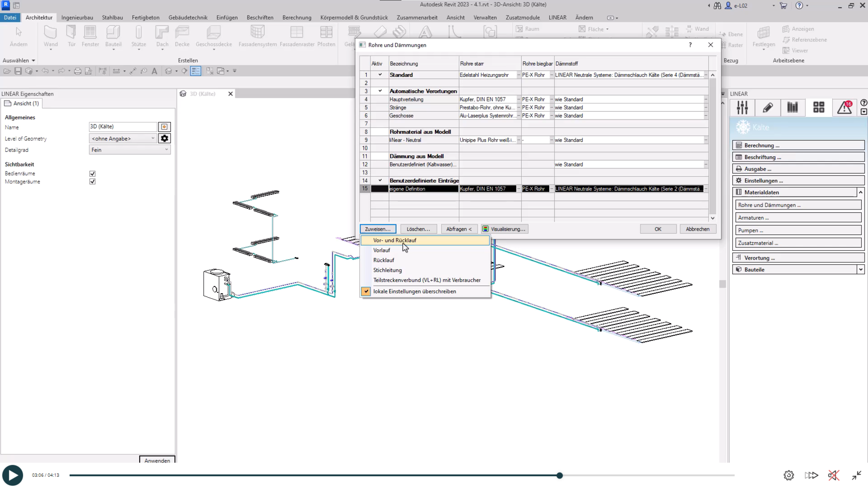The width and height of the screenshot is (868, 488).
Task: Collapse the Automatische Verortungen group
Action: pyautogui.click(x=380, y=91)
